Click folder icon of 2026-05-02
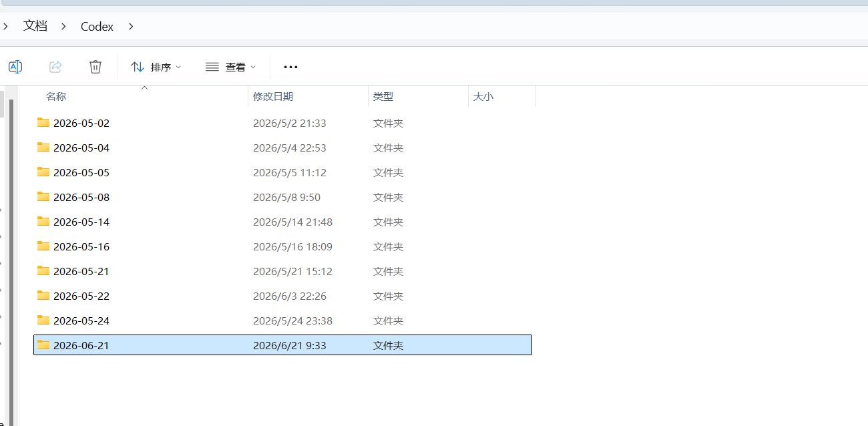This screenshot has height=426, width=868. (43, 122)
